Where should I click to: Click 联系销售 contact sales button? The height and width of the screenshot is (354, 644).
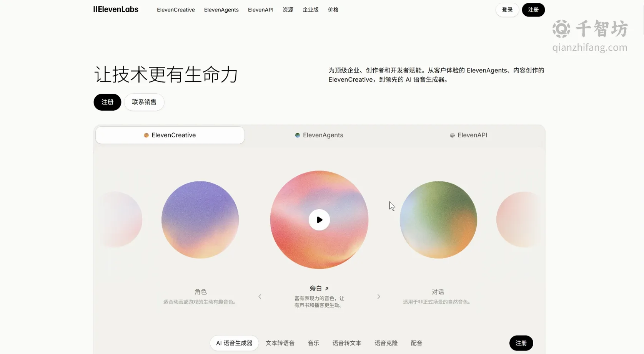coord(144,102)
